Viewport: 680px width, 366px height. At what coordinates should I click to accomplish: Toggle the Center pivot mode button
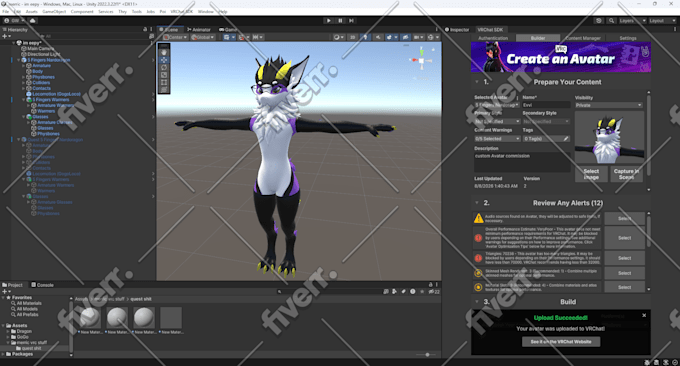click(x=175, y=37)
